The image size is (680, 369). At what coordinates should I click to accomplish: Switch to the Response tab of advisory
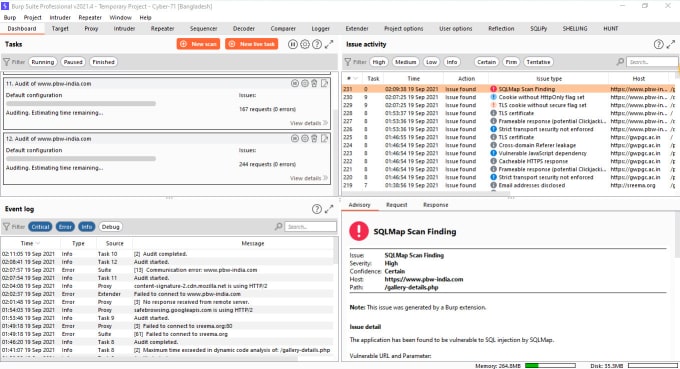(435, 205)
